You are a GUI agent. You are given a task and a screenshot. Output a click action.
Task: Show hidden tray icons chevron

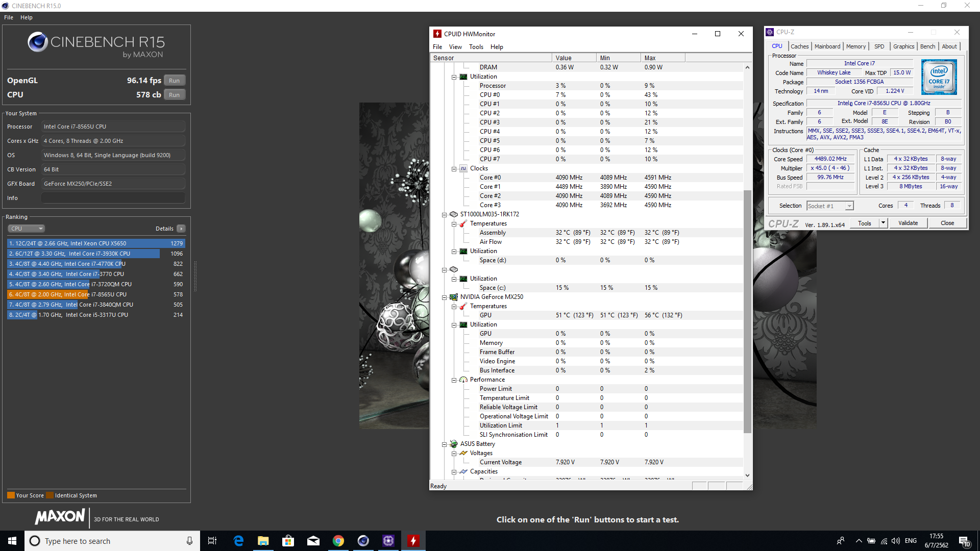click(859, 541)
